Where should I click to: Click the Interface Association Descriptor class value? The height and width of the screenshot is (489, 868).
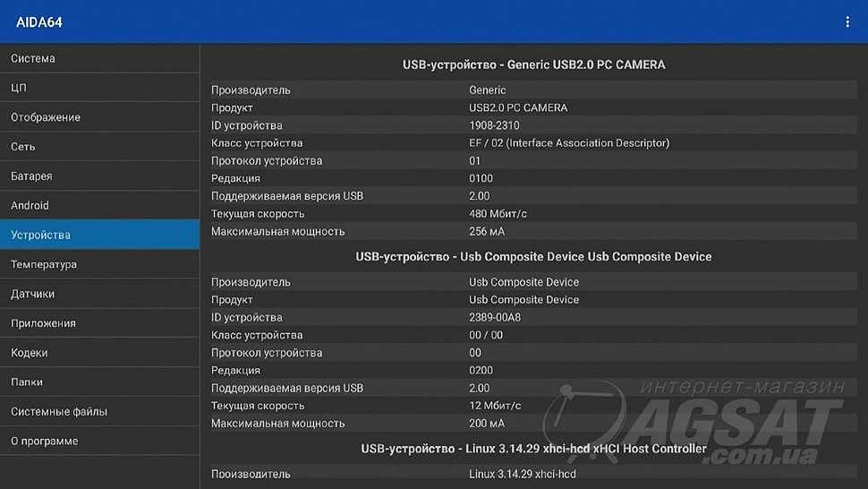click(569, 143)
